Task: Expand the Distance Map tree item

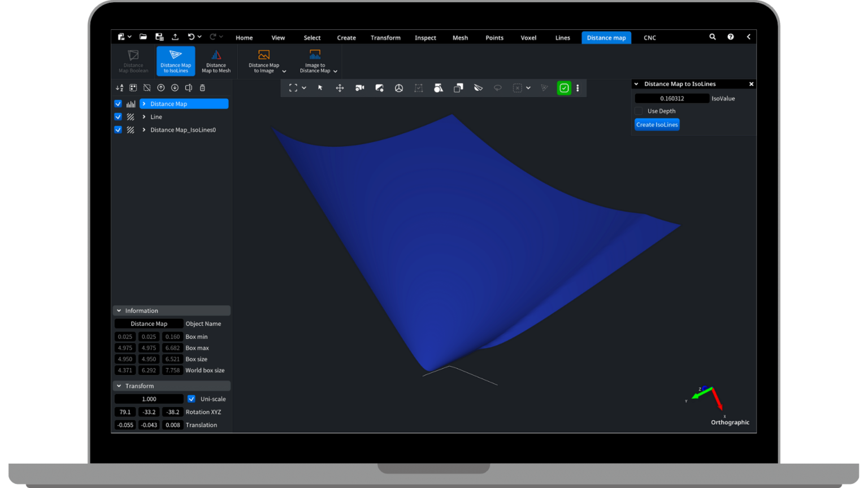Action: pyautogui.click(x=145, y=103)
